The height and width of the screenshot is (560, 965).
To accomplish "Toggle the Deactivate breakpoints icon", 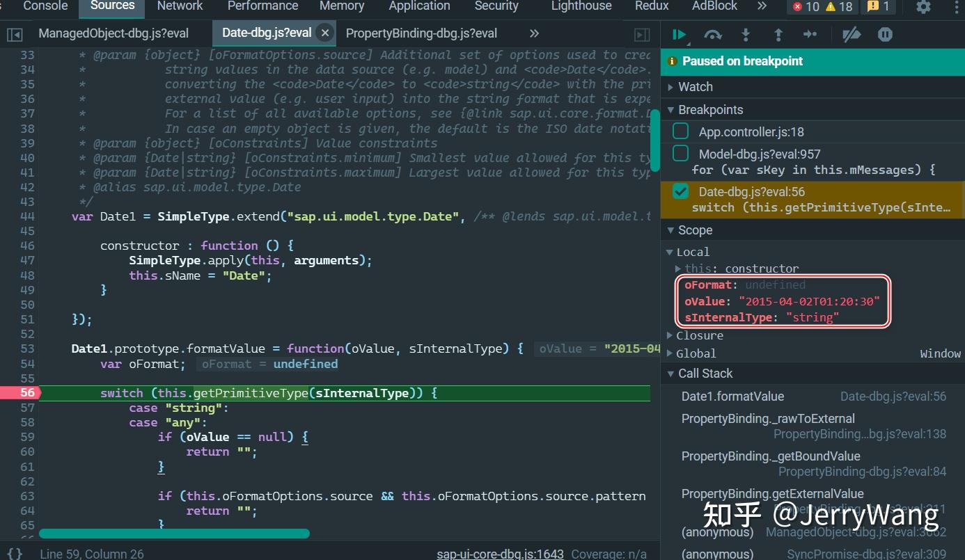I will click(x=851, y=34).
